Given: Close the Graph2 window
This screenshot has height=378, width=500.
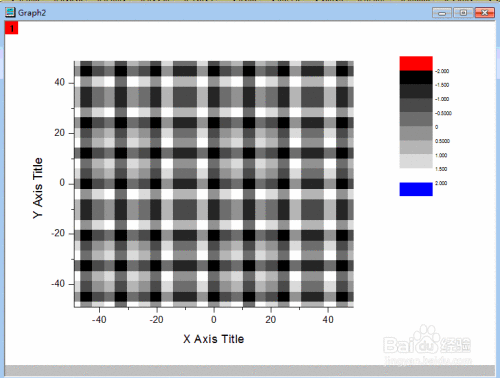Looking at the screenshot, I should 485,13.
